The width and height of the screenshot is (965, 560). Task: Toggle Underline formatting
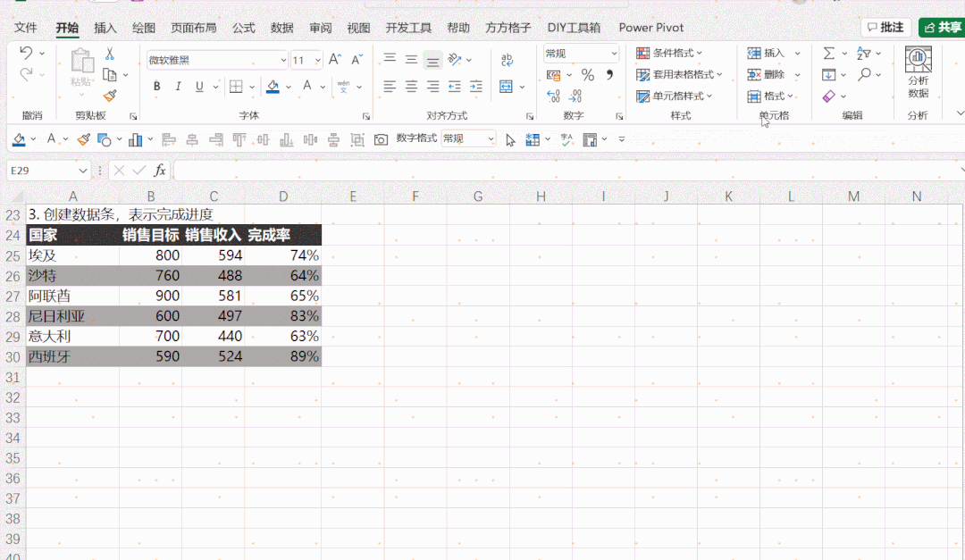click(x=199, y=87)
